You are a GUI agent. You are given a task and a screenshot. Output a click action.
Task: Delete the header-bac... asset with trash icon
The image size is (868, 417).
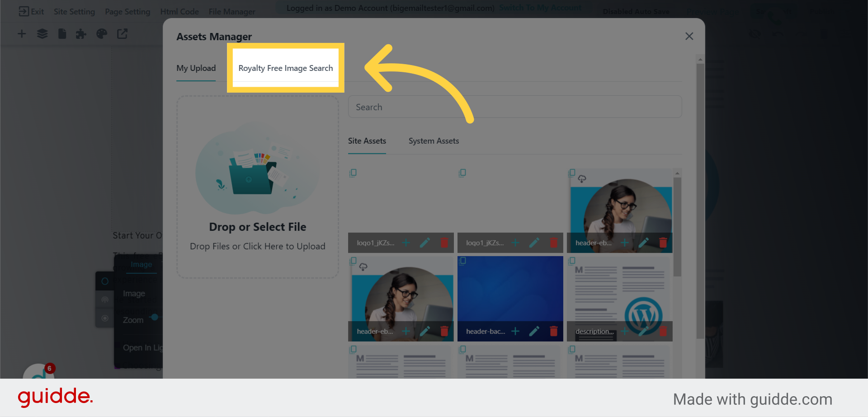[x=553, y=331]
